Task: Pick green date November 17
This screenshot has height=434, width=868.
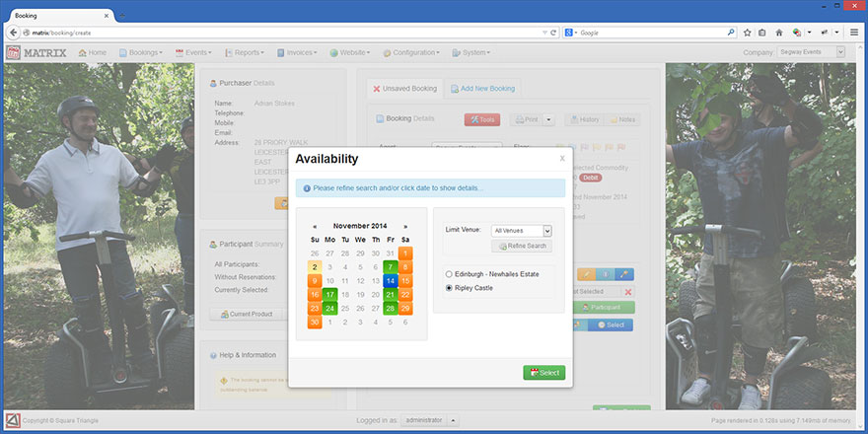Action: tap(329, 295)
